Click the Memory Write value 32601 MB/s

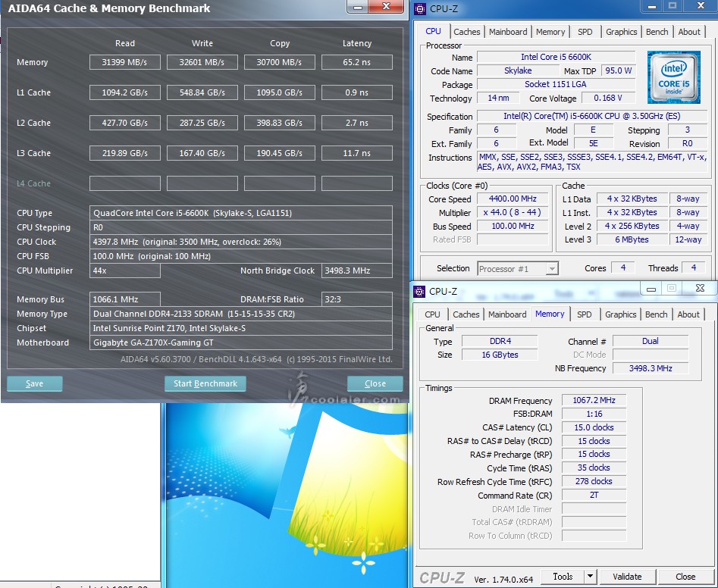pos(202,62)
